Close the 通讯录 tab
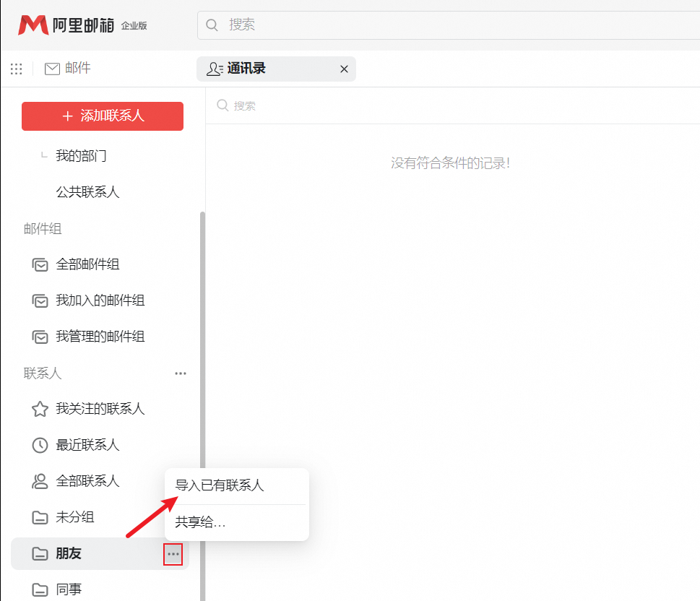Screen dimensions: 700x601 coord(345,69)
